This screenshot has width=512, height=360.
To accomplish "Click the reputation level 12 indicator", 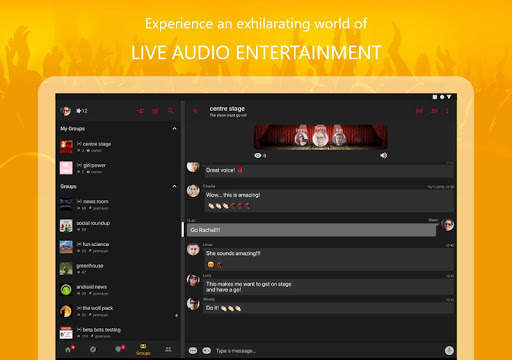I will click(82, 111).
